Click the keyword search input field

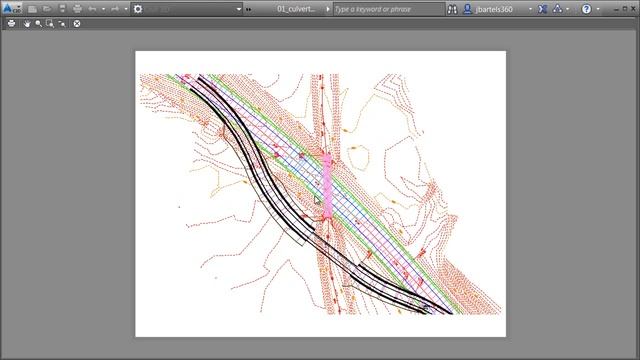[389, 9]
